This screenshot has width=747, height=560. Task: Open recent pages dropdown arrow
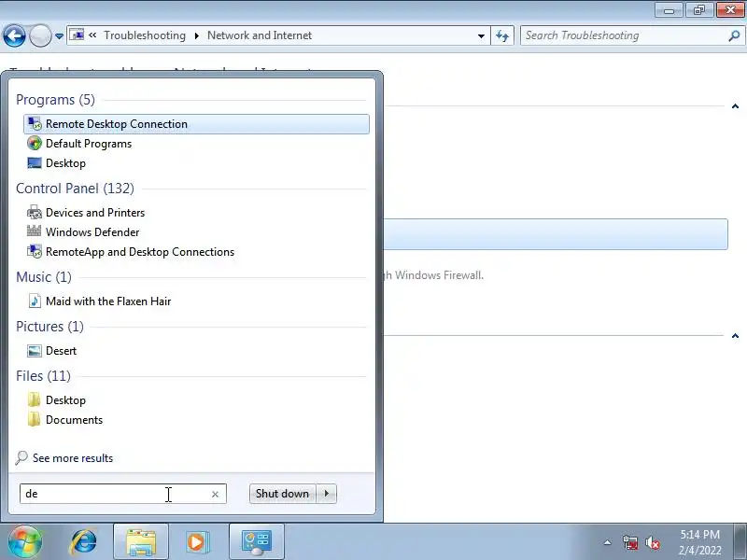(x=59, y=35)
